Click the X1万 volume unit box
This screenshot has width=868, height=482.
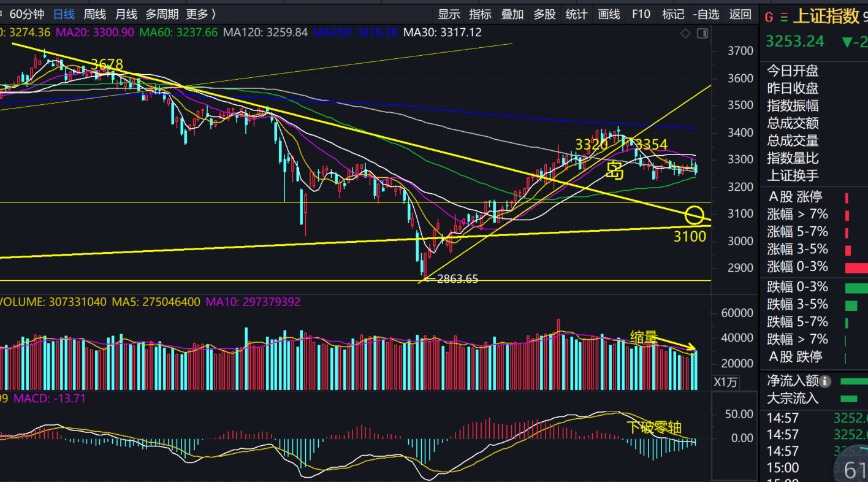pos(726,382)
